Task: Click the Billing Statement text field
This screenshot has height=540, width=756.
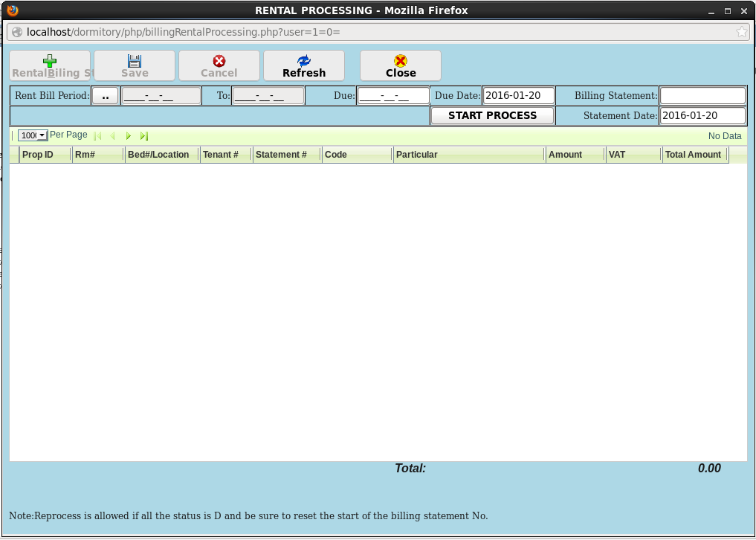Action: pos(702,96)
